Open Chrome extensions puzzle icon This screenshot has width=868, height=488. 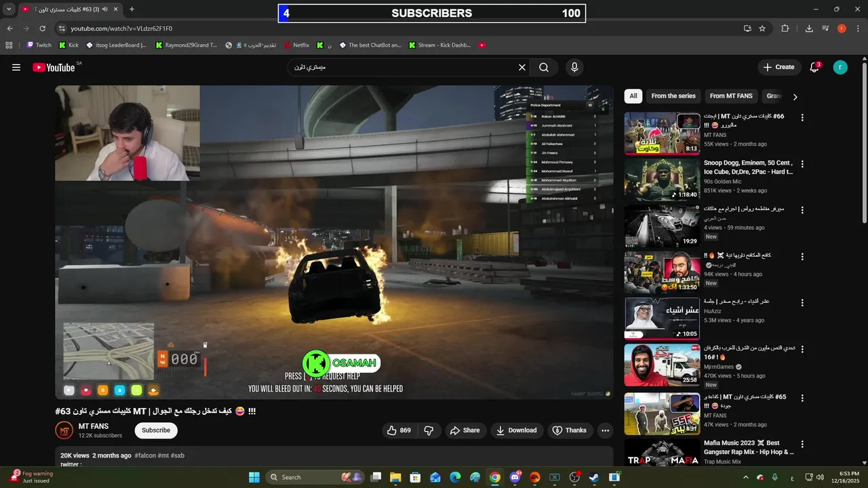point(785,28)
